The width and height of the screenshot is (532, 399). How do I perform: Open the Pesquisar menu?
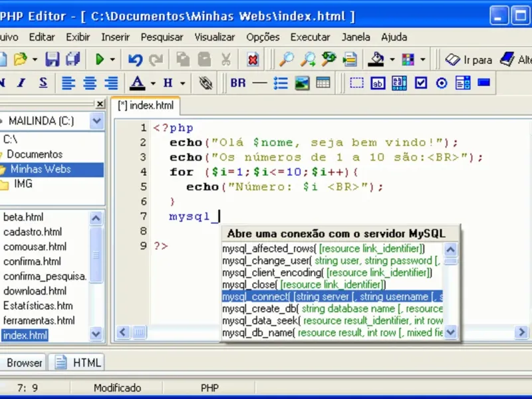(x=162, y=37)
